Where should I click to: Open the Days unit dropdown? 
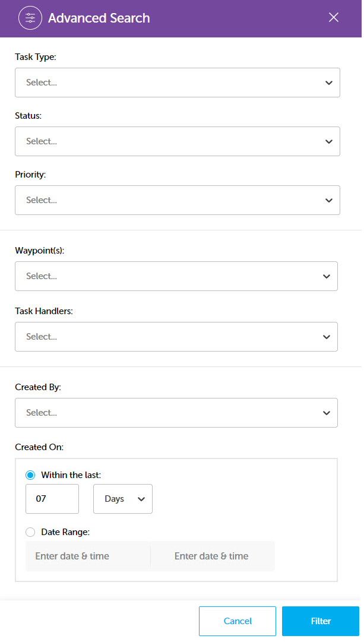coord(123,499)
